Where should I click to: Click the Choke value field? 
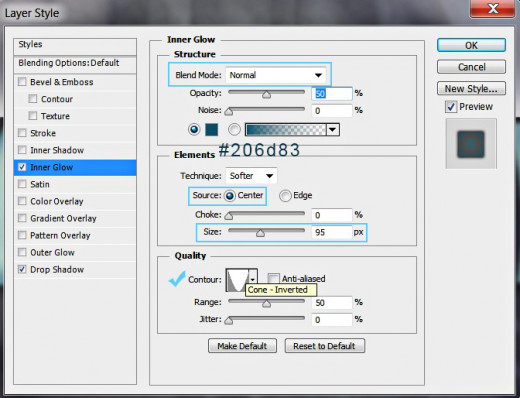[x=332, y=215]
